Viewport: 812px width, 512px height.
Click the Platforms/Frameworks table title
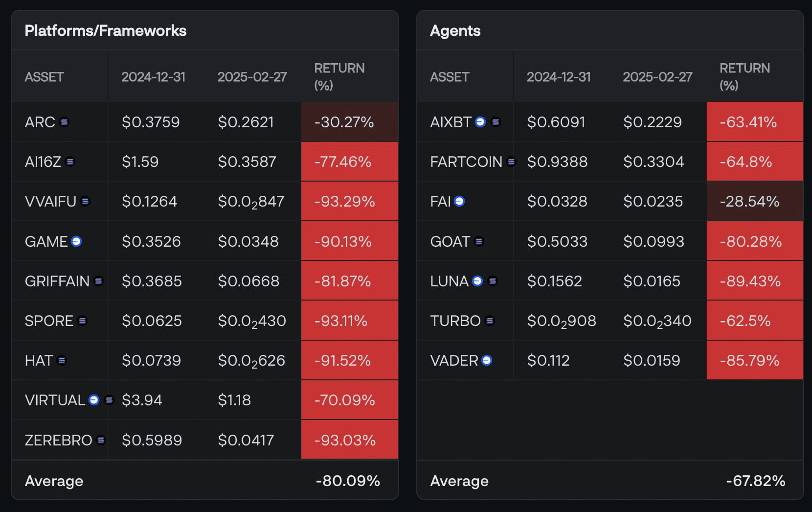106,31
